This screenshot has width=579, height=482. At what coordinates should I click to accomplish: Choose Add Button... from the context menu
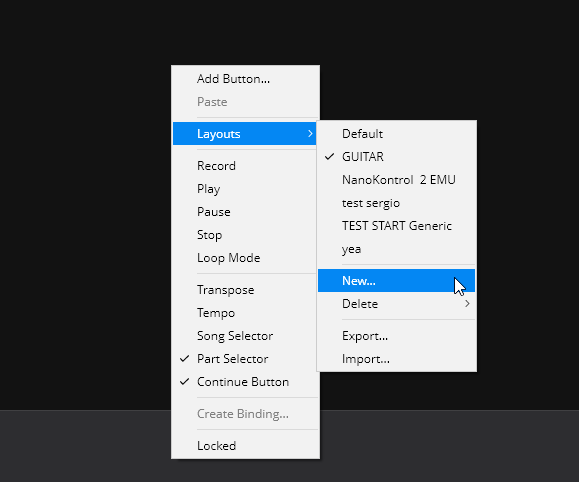pos(245,79)
